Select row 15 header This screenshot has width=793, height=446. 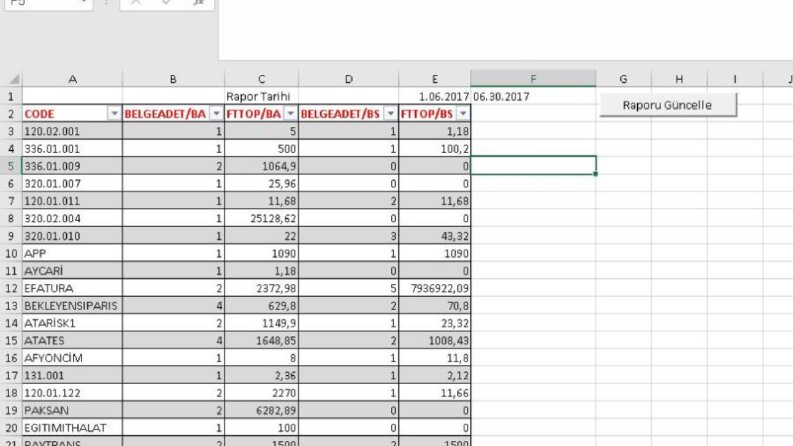[11, 340]
